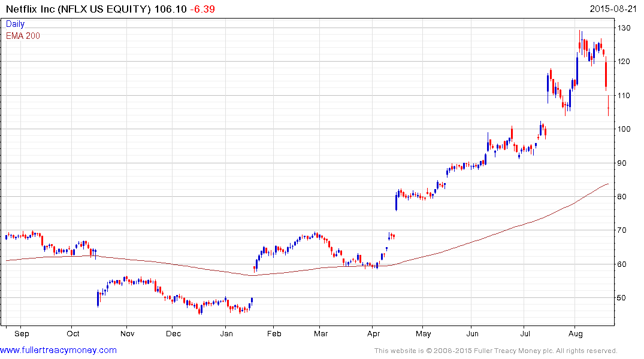Screen dimensions: 644x359
Task: Click the 130 price axis label
Action: pyautogui.click(x=624, y=28)
